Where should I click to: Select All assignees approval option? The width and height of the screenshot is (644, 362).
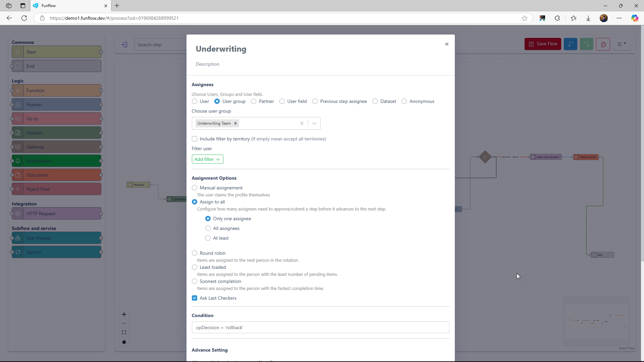[208, 228]
